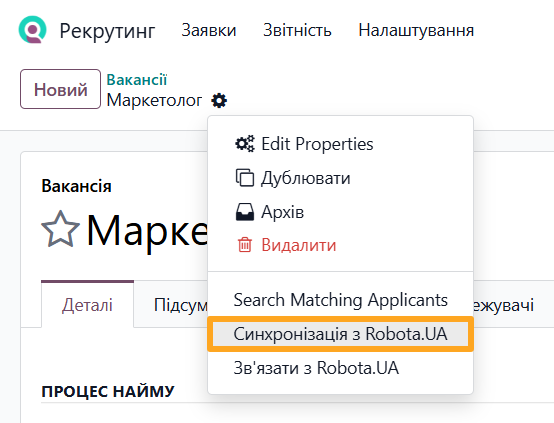Select Зв'язати з Robota.UA
This screenshot has width=554, height=423.
pyautogui.click(x=340, y=368)
